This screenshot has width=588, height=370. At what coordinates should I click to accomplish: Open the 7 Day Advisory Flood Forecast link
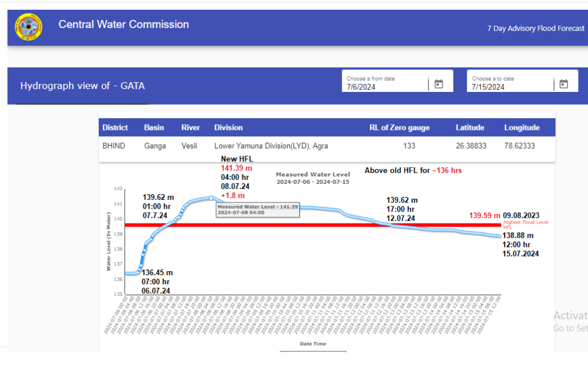pyautogui.click(x=535, y=28)
